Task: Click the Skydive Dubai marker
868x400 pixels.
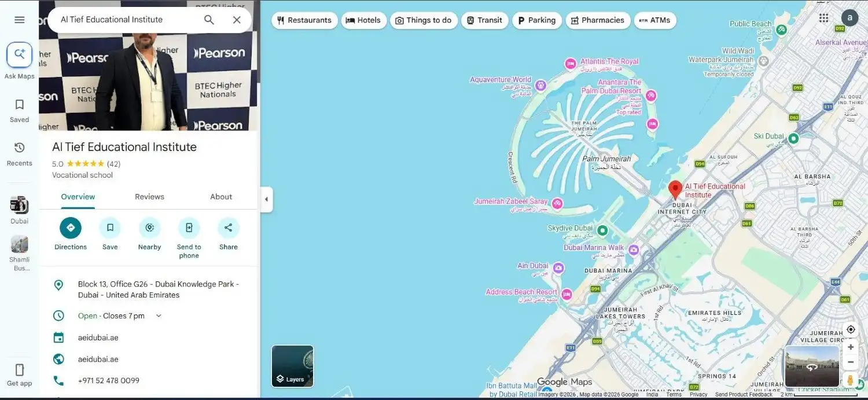Action: (x=602, y=230)
